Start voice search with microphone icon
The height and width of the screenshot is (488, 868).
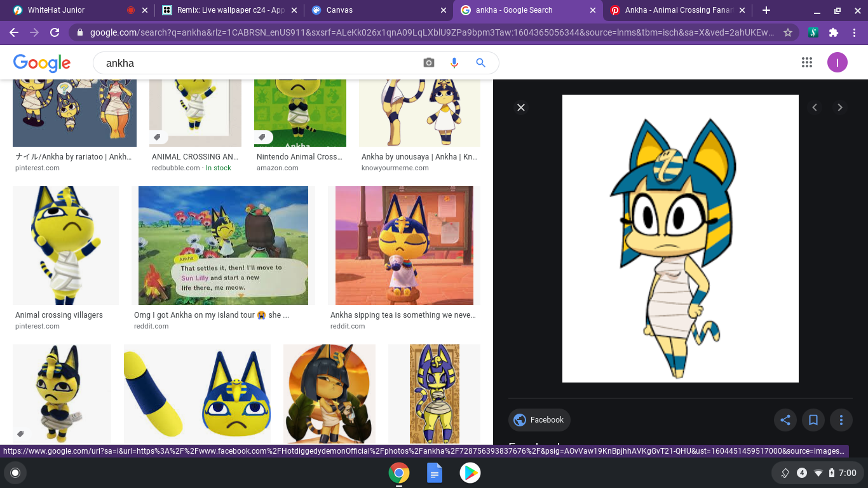point(454,63)
